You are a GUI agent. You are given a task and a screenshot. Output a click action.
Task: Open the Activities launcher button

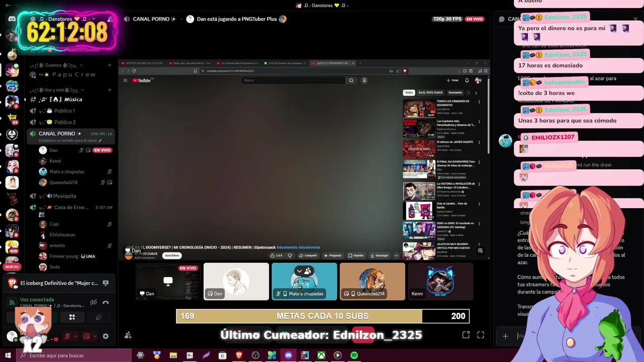(72, 317)
